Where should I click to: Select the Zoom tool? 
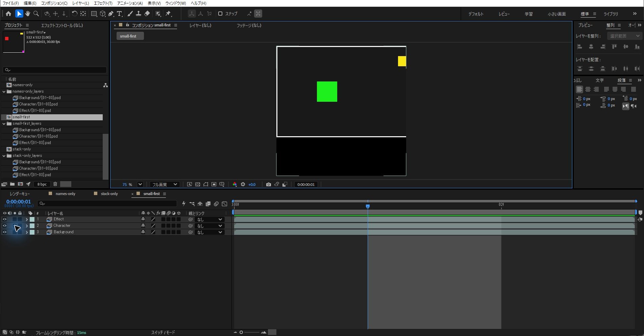tap(36, 14)
